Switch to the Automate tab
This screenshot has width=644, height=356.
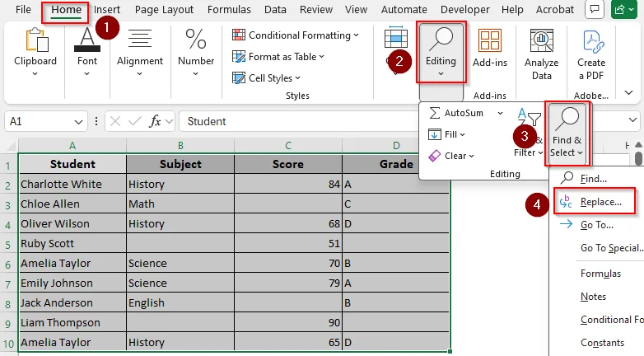coord(404,9)
